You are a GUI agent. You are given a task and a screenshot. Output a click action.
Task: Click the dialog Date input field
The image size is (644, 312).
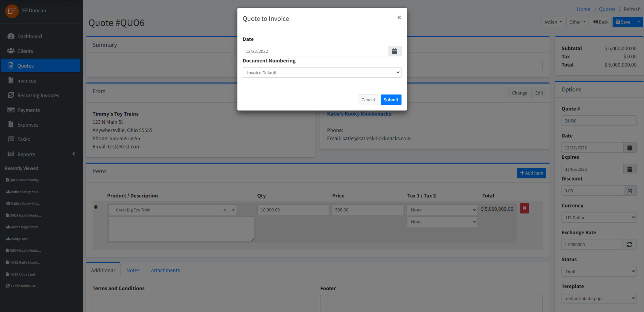coord(315,51)
